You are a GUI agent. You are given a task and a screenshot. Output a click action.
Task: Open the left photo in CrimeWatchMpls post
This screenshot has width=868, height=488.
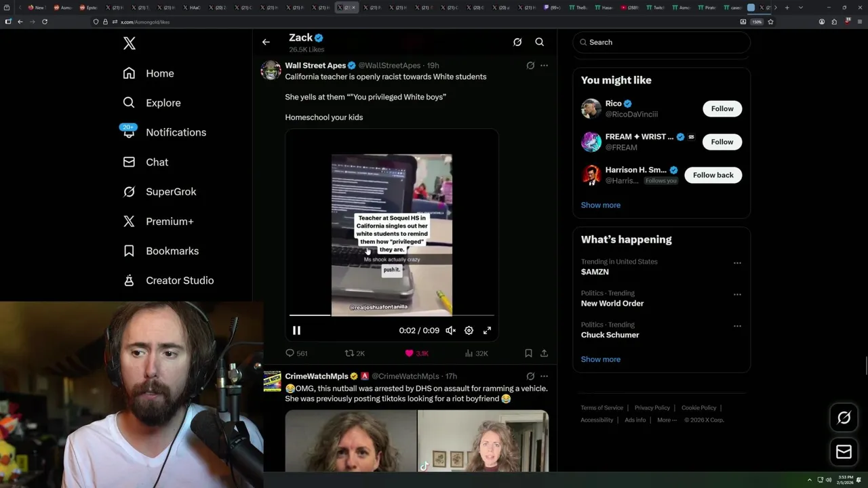pos(351,441)
